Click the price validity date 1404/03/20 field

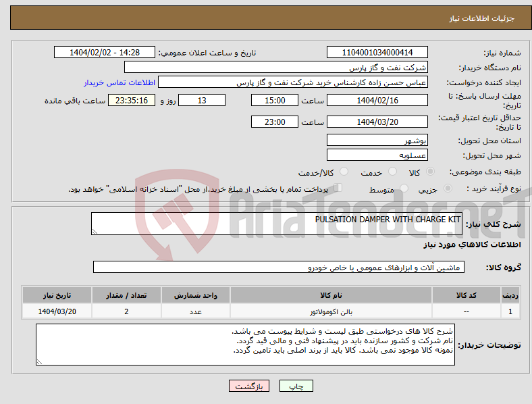tap(377, 122)
